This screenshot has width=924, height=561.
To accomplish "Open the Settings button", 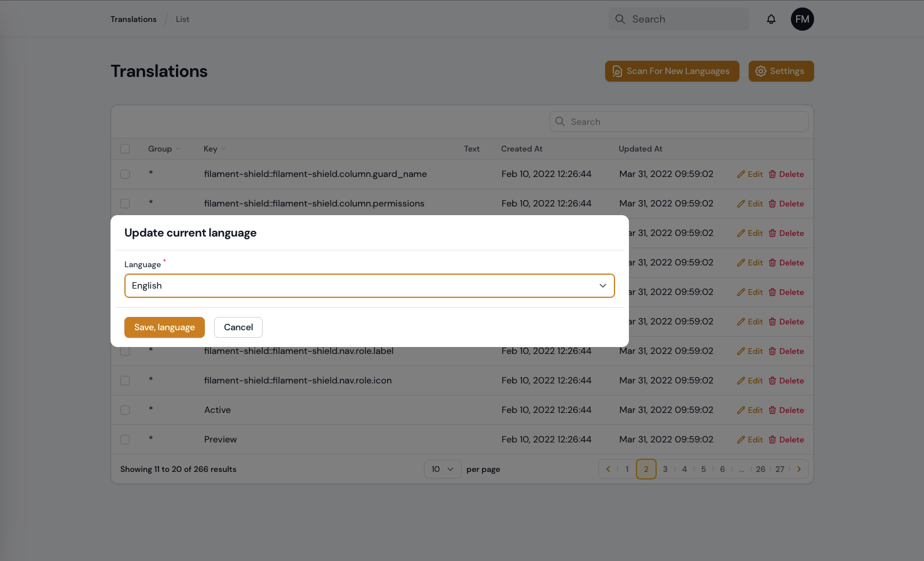I will [x=781, y=71].
